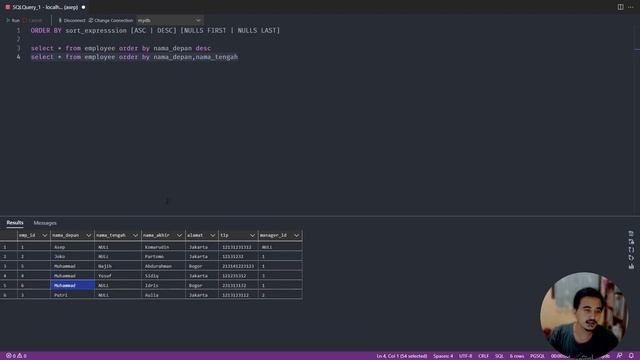
Task: Open the mydb database dropdown
Action: (169, 20)
